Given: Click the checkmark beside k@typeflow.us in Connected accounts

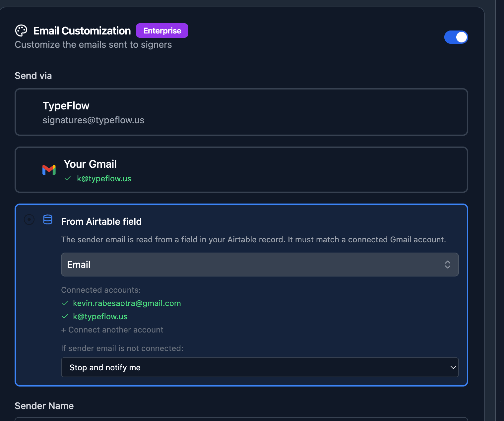Looking at the screenshot, I should click(x=65, y=316).
